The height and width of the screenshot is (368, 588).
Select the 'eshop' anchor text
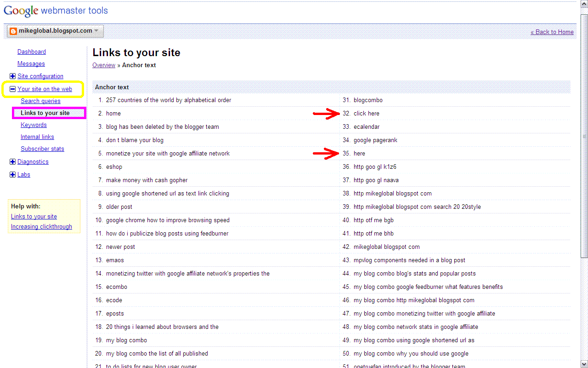coord(114,167)
